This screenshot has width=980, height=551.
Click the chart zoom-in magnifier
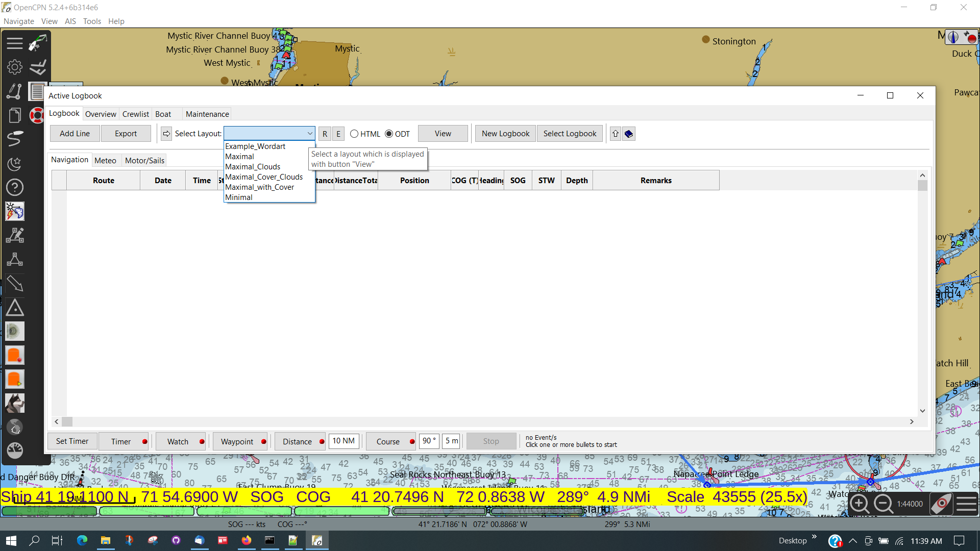pos(860,504)
